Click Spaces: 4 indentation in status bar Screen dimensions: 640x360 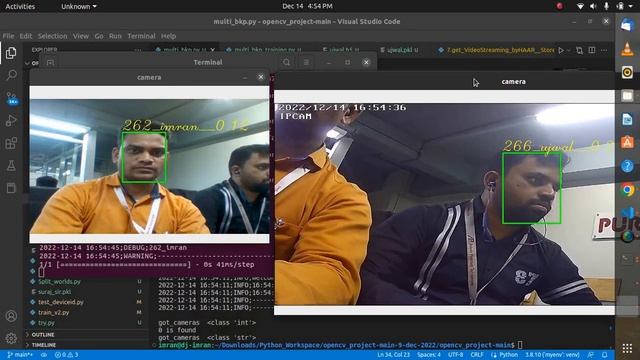429,355
